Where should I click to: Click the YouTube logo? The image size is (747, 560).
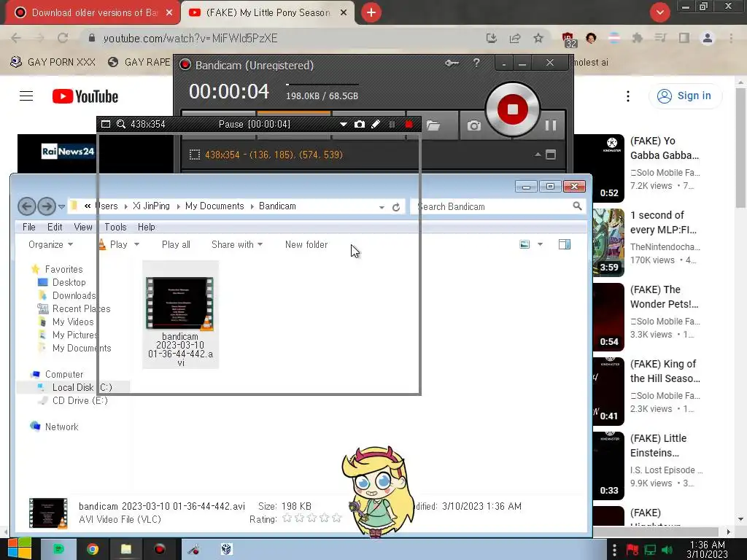point(85,96)
